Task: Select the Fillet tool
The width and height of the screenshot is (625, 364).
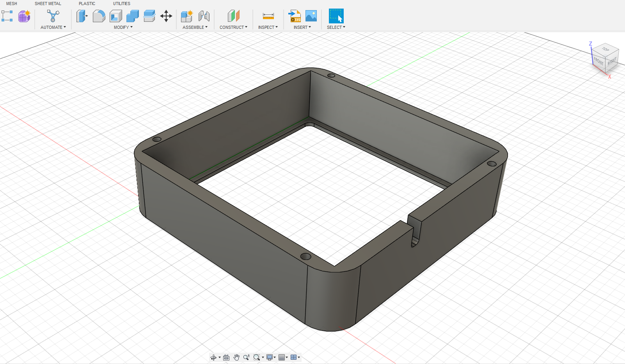Action: click(99, 16)
